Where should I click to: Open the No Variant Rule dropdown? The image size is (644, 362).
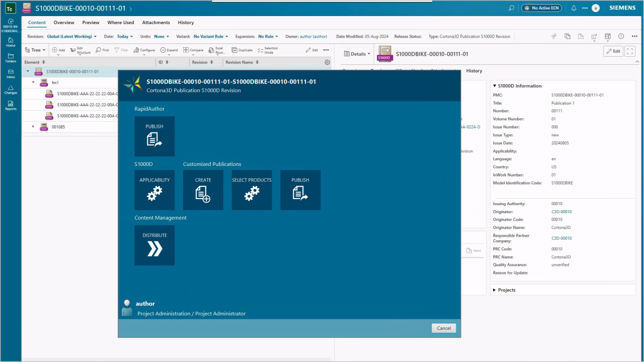(x=211, y=37)
